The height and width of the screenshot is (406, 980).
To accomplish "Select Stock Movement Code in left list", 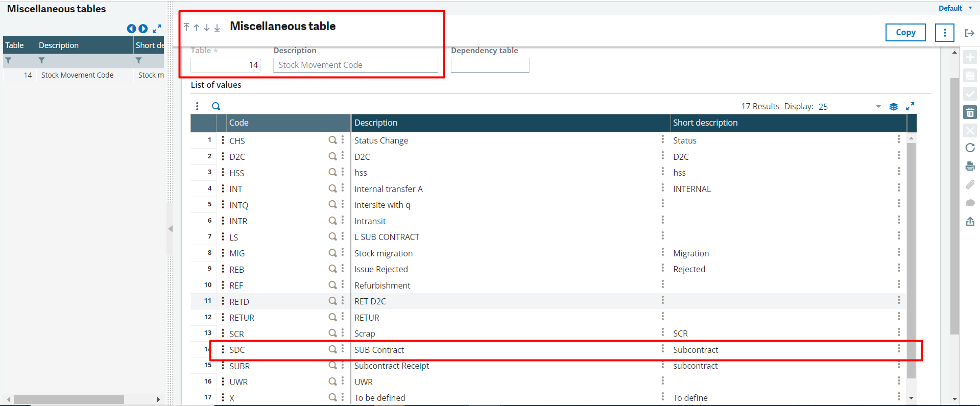I will pos(77,75).
